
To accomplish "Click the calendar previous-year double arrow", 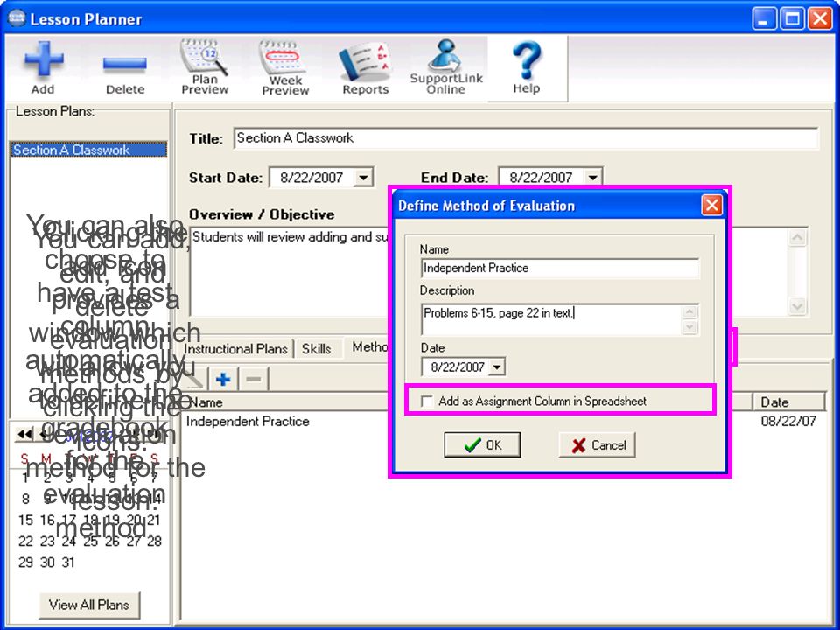I will point(24,435).
